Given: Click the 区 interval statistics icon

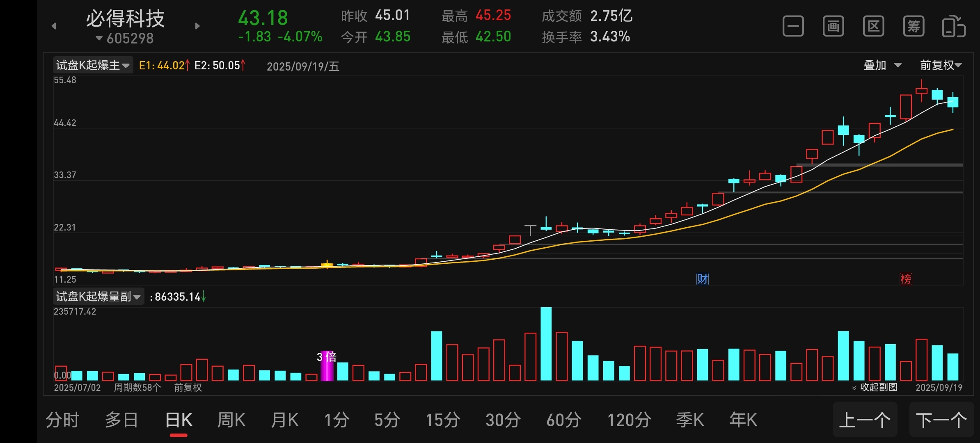Looking at the screenshot, I should [873, 27].
